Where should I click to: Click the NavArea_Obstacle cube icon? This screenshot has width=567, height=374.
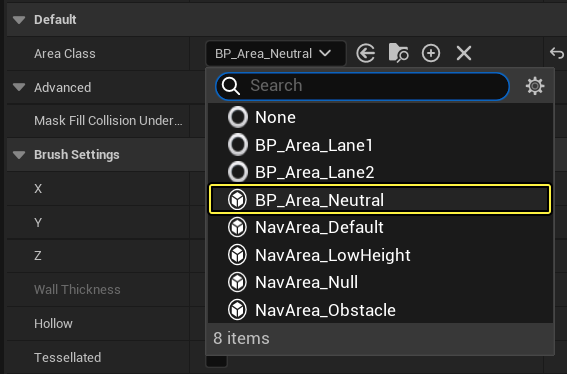pos(238,310)
